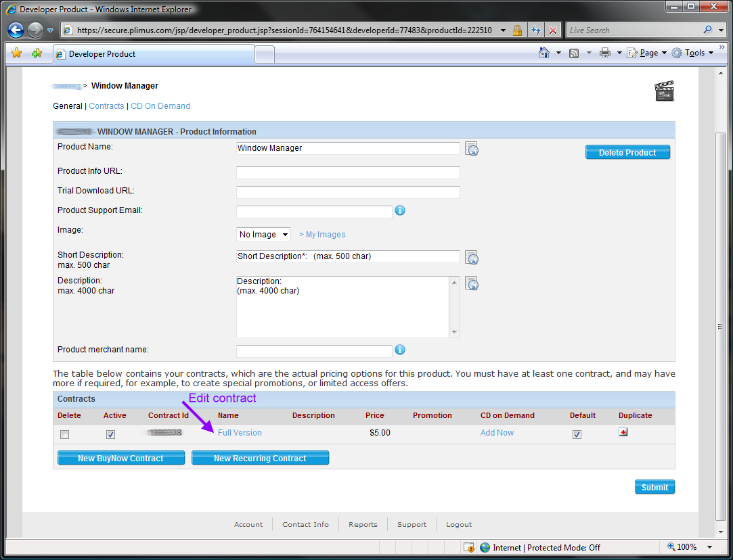
Task: Click the Logout footer link
Action: tap(459, 525)
